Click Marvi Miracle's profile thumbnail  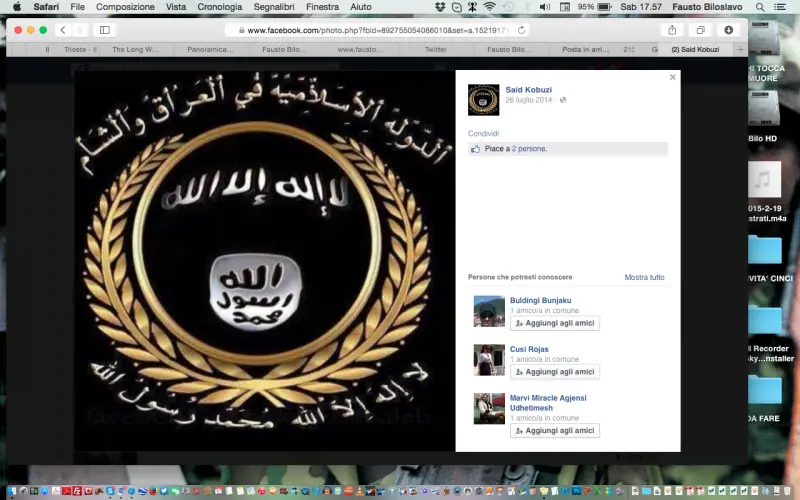pos(489,409)
